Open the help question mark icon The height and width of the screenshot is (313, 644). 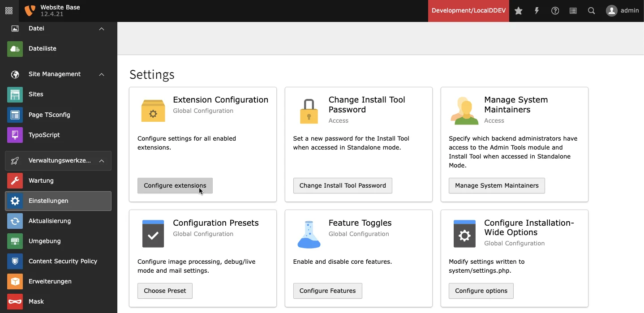tap(555, 11)
